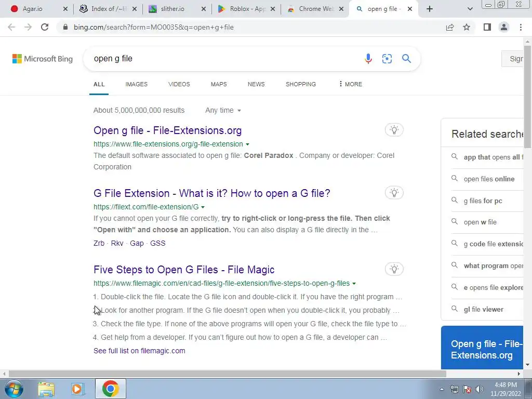Select the IMAGES search tab
Viewport: 532px width, 399px height.
137,84
